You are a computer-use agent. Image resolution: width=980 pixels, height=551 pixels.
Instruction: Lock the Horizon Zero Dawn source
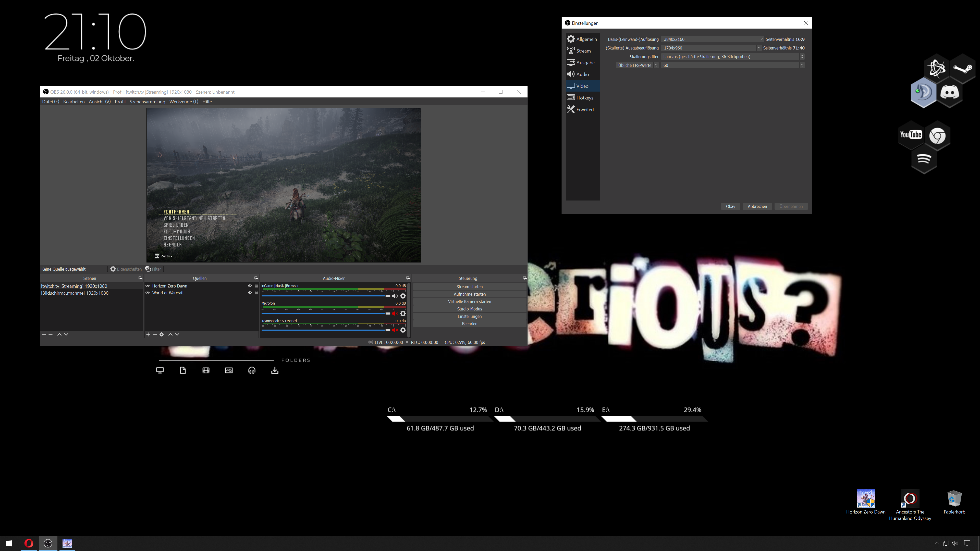point(256,286)
